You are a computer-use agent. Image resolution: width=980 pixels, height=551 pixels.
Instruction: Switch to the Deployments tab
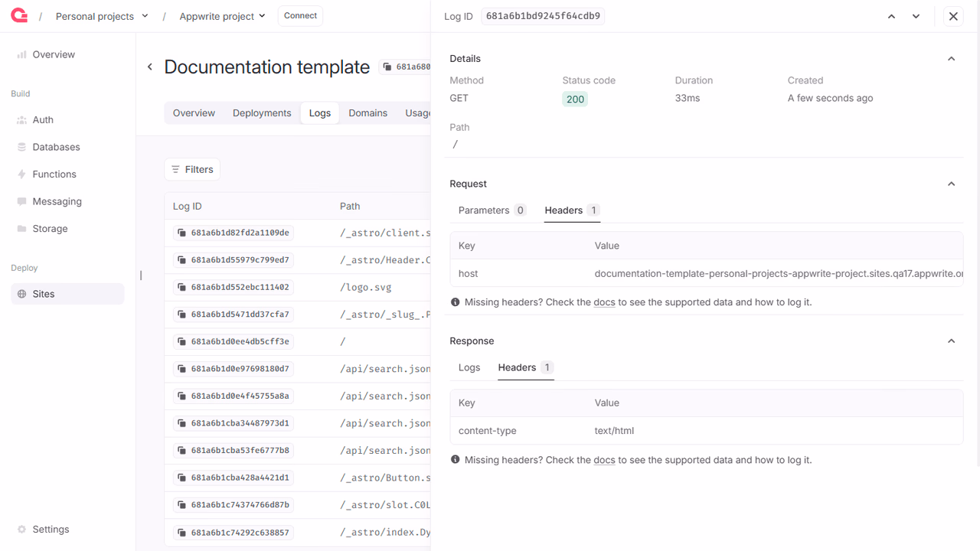click(262, 112)
